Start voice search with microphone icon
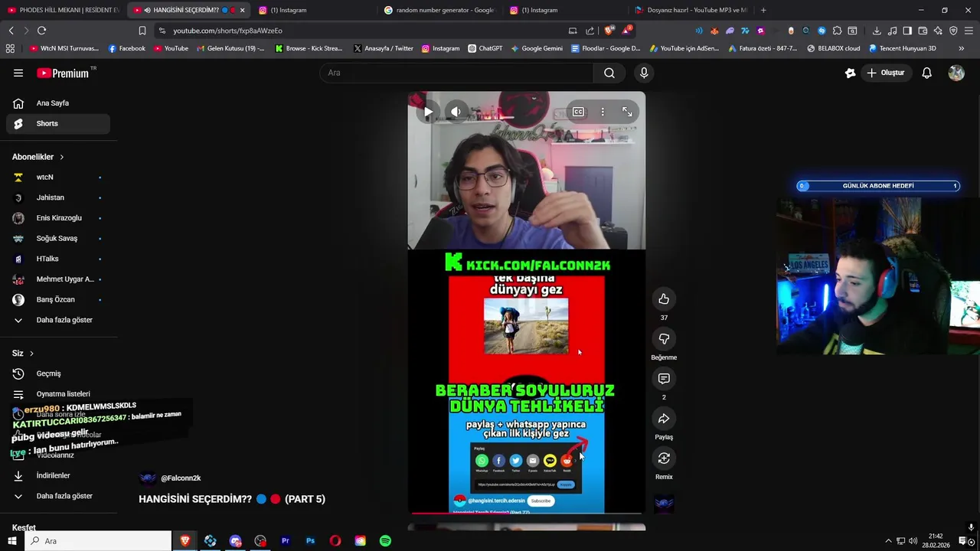Image resolution: width=980 pixels, height=551 pixels. point(644,73)
